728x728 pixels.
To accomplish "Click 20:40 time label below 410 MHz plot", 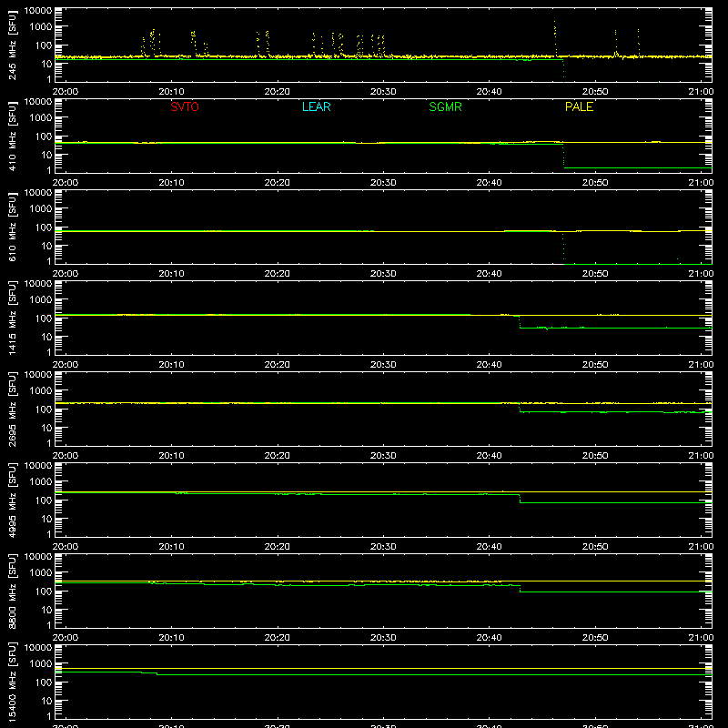I will coord(489,183).
